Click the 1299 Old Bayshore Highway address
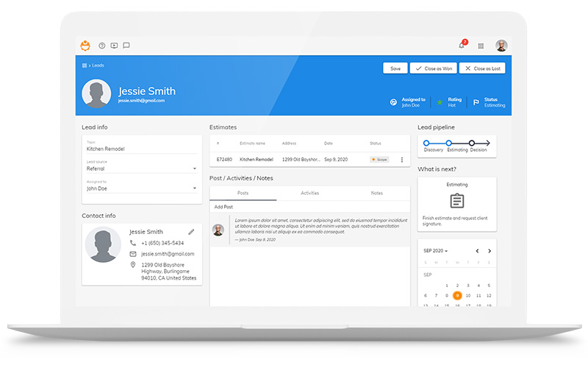The image size is (588, 368). coord(169,272)
